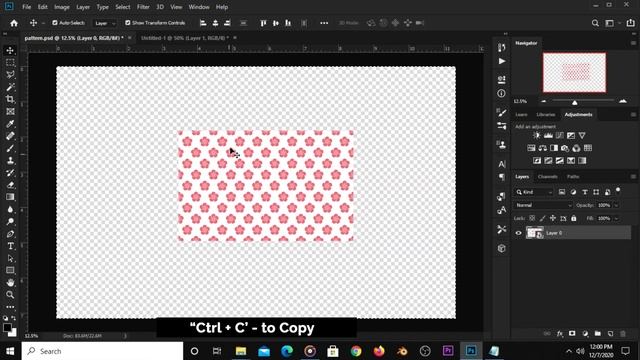Select the History Brush tool
This screenshot has height=360, width=640.
tap(10, 173)
